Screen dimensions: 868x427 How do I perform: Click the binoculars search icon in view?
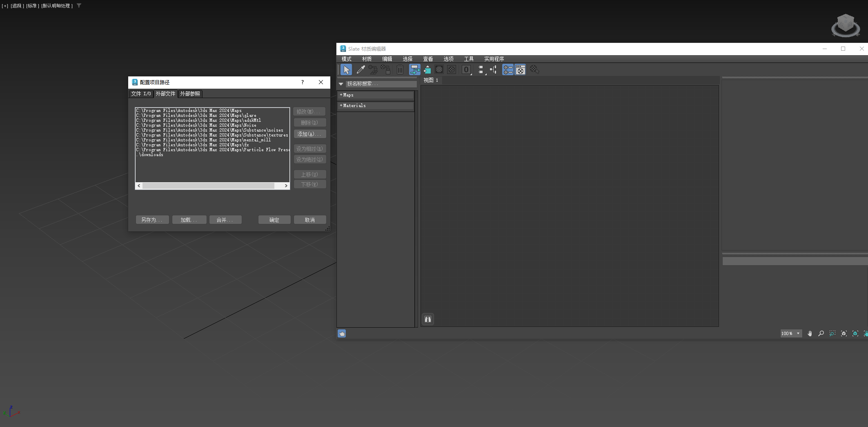pos(428,319)
